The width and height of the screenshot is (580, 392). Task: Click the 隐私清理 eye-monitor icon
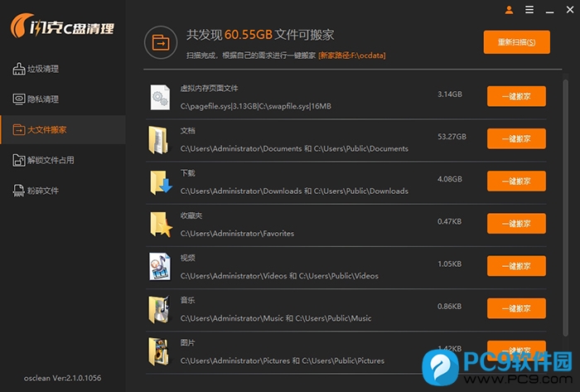[19, 99]
